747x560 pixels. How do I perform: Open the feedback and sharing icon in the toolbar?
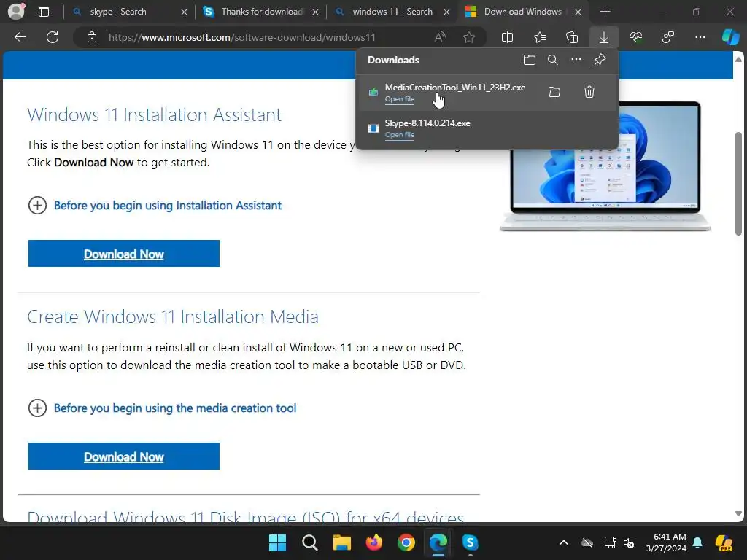[668, 37]
